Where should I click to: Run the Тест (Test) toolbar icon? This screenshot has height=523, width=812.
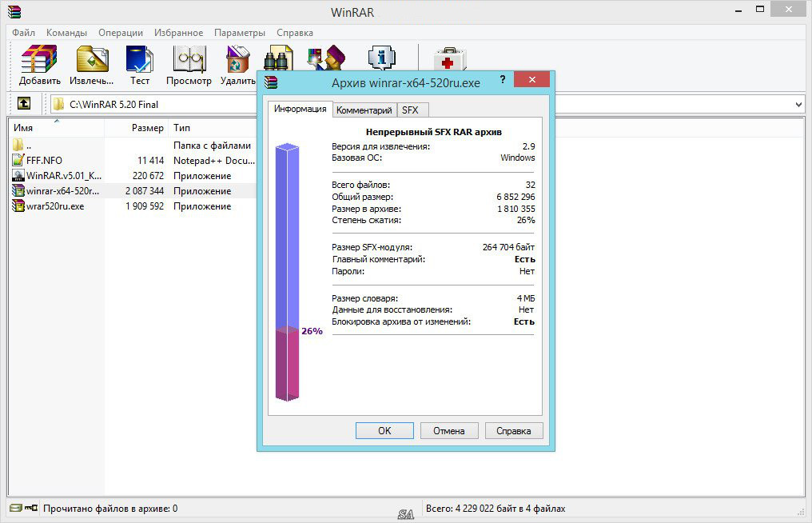point(139,58)
